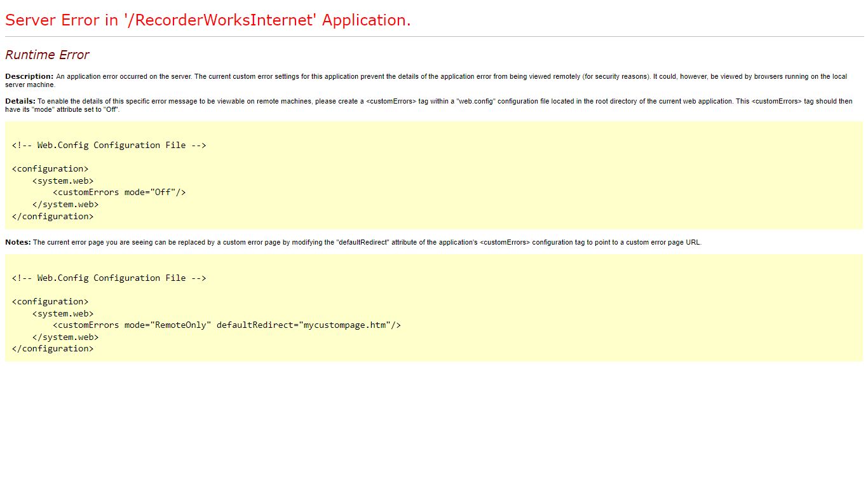The image size is (868, 488).
Task: Click the customErrors mode="Off" code line
Action: [119, 192]
